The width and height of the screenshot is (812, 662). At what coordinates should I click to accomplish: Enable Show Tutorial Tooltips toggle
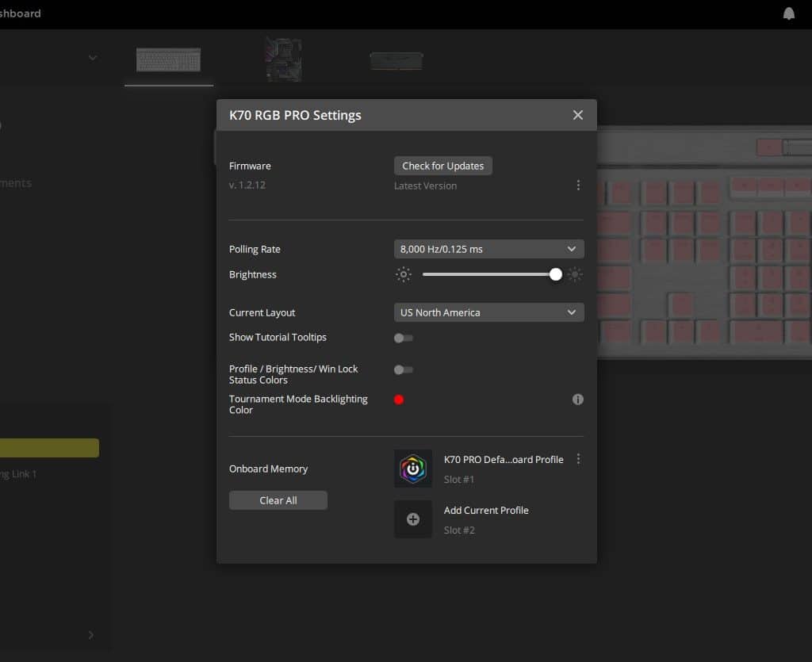pos(404,338)
